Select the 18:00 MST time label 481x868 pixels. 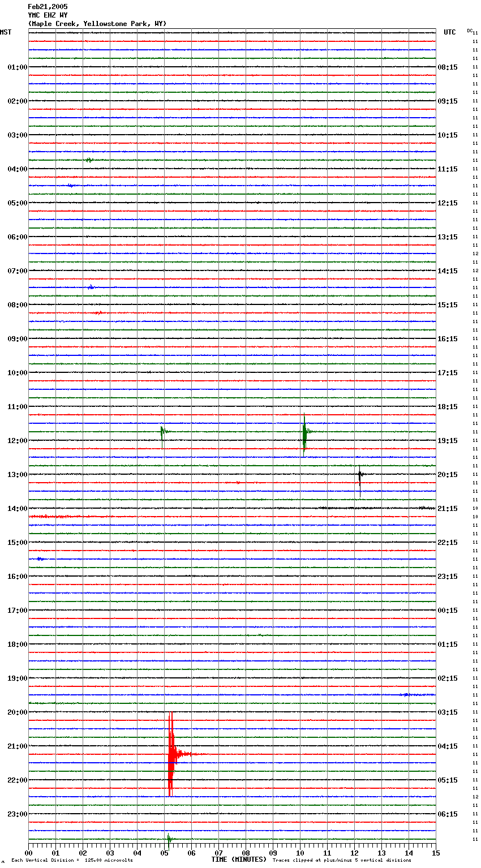(18, 644)
